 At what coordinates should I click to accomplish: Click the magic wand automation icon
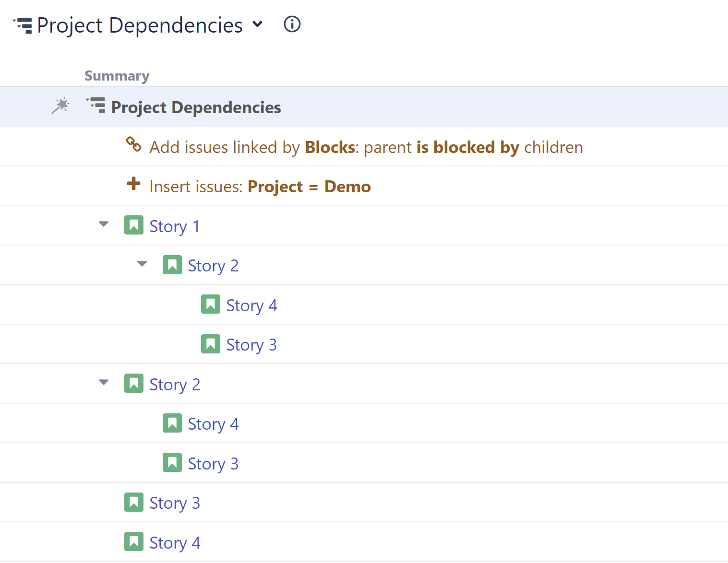60,106
